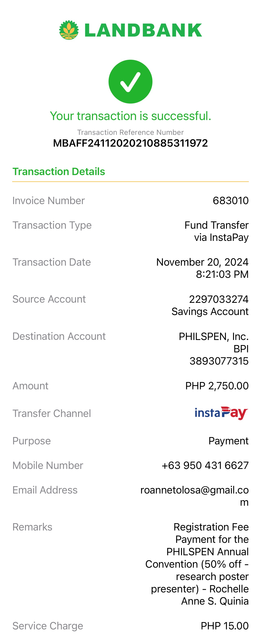Tap the Landbank gear logo emblem
The image size is (261, 644).
coord(69,30)
